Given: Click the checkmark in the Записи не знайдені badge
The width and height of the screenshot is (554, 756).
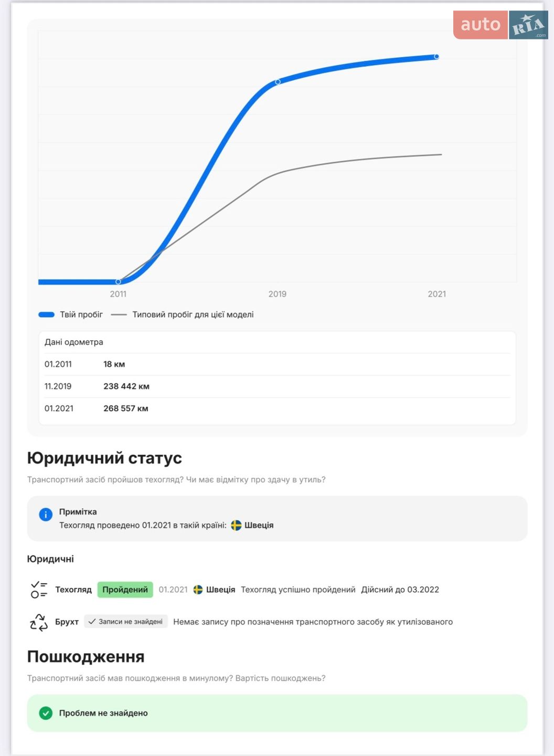Looking at the screenshot, I should [x=92, y=622].
